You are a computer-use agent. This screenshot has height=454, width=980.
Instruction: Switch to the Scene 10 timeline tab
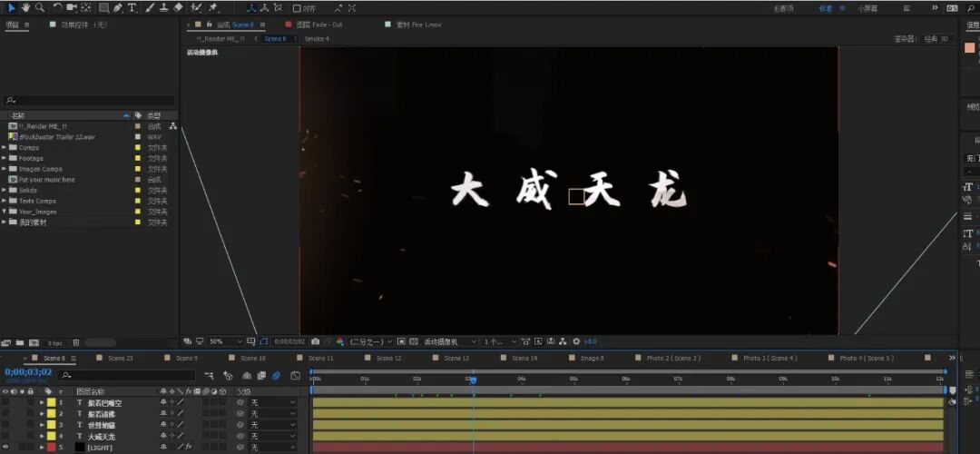click(x=253, y=359)
